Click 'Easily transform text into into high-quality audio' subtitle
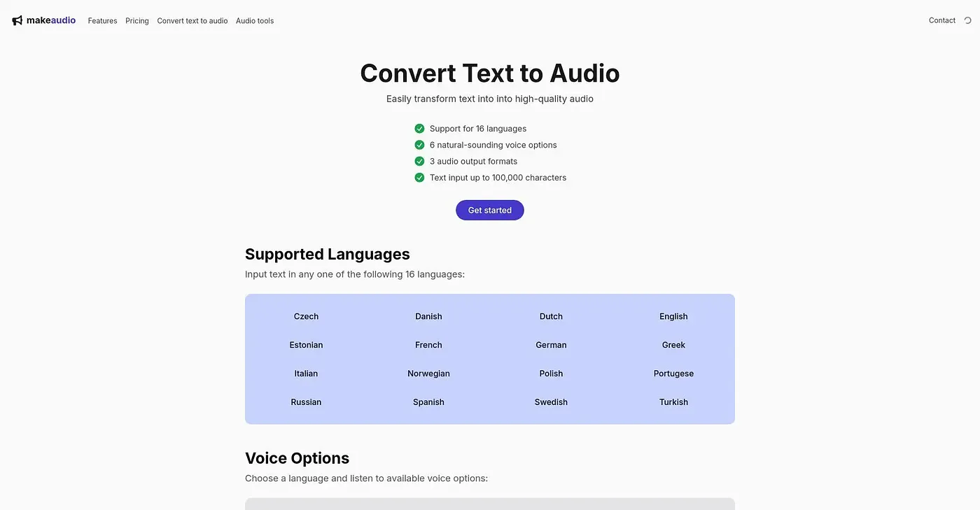980x510 pixels. pos(490,99)
